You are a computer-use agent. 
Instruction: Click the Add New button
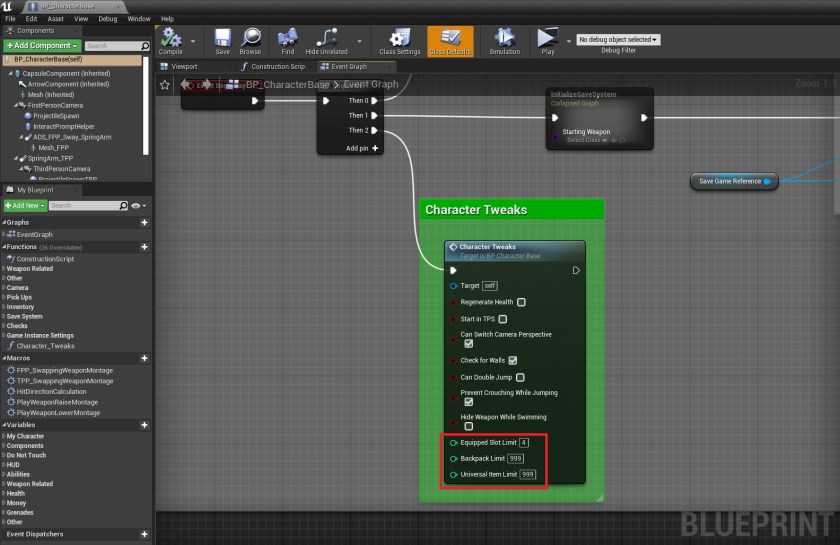click(24, 205)
